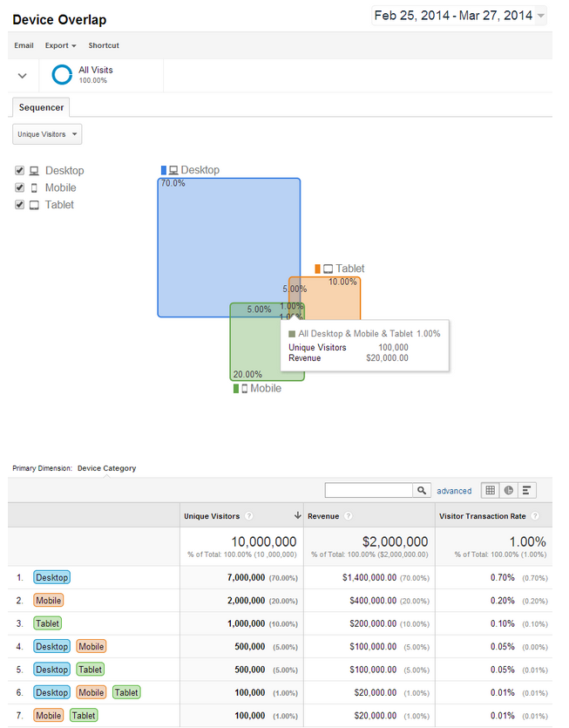
Task: Switch to the data table grid view
Action: pyautogui.click(x=491, y=491)
